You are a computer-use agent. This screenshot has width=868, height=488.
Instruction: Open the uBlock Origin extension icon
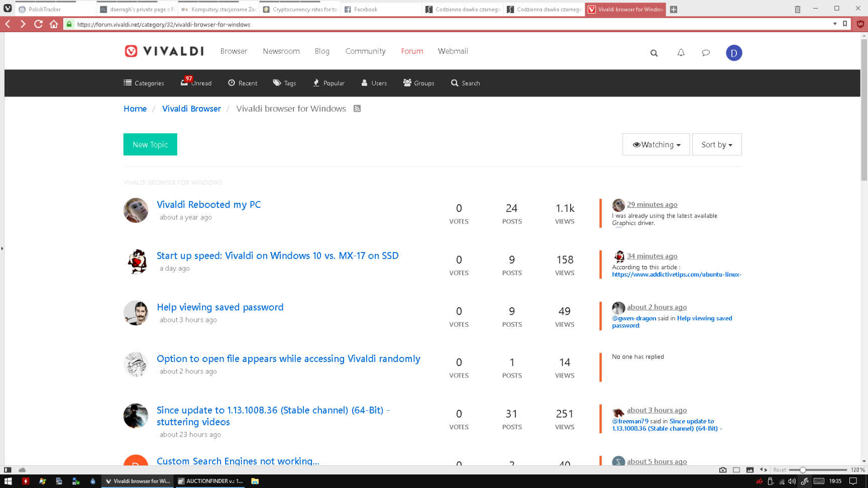[x=860, y=24]
